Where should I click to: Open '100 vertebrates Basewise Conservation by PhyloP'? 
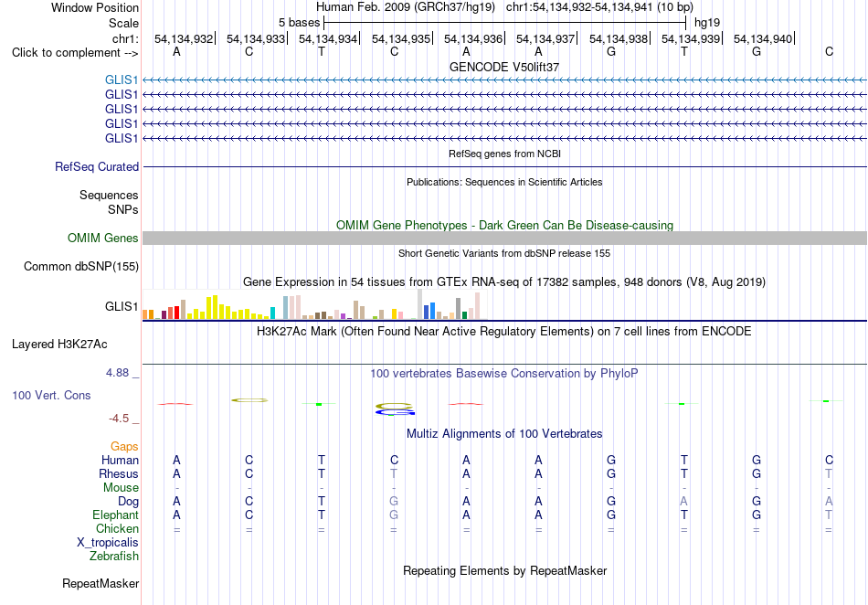pyautogui.click(x=504, y=373)
